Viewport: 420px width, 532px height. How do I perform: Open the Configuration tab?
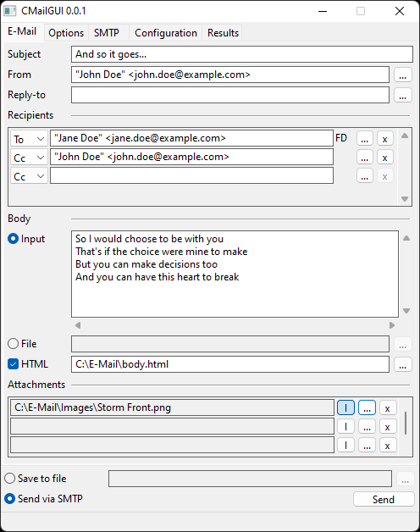point(166,33)
